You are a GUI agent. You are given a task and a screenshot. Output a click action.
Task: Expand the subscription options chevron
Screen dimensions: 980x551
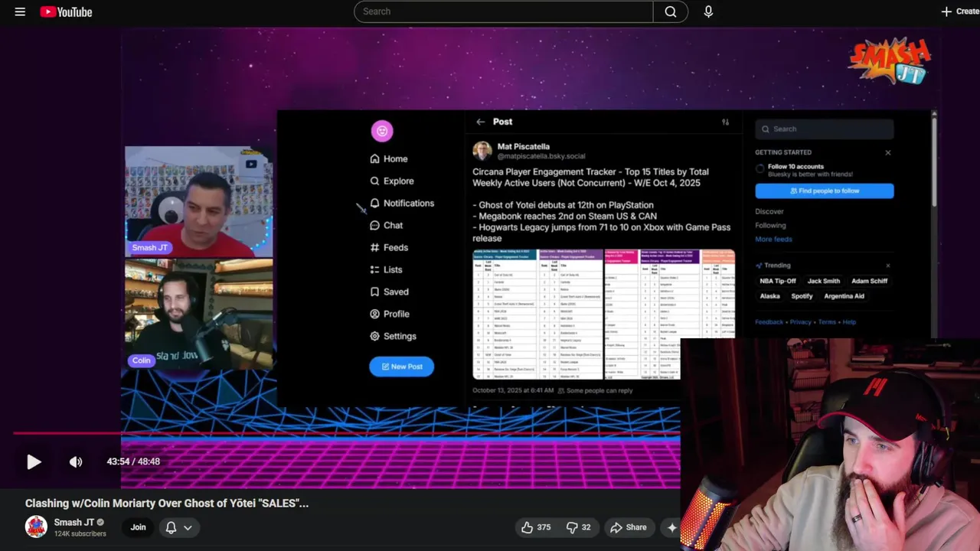point(188,527)
